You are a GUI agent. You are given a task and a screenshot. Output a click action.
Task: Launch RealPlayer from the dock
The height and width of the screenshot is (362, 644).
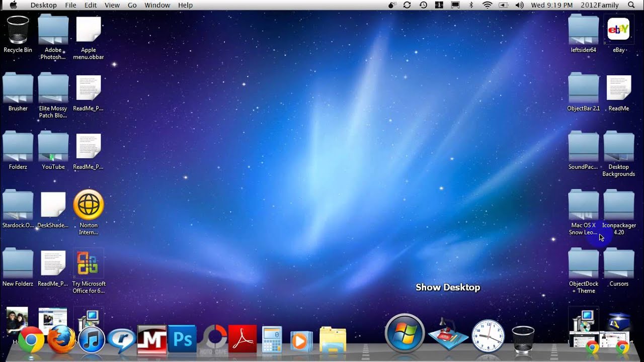point(122,340)
